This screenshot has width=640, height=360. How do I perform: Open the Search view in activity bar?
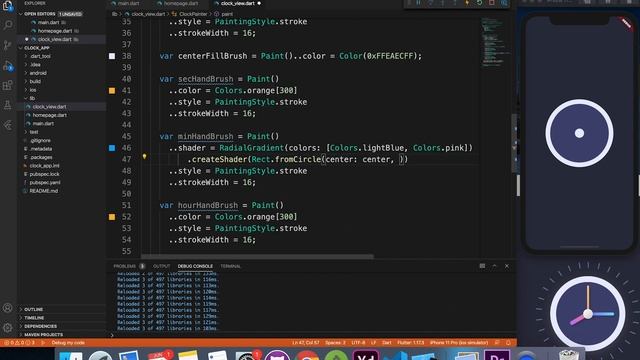coord(8,25)
